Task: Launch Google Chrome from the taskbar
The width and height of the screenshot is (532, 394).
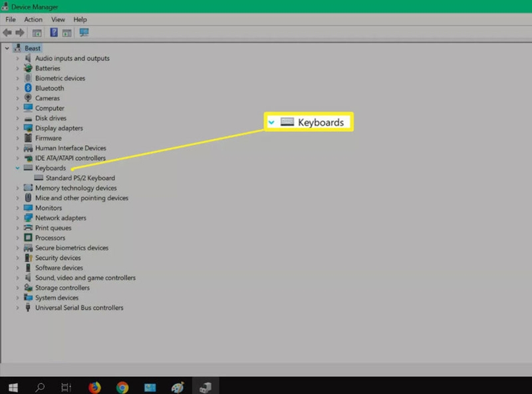Action: point(122,387)
